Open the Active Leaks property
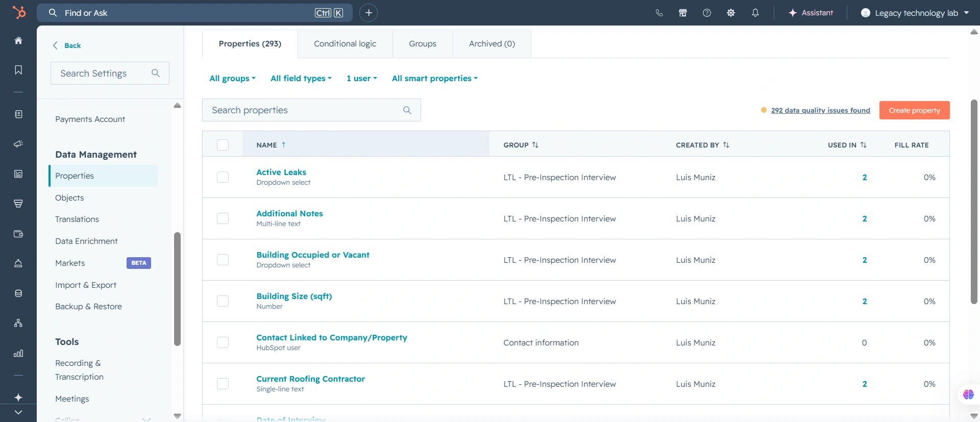Screen dimensions: 980x422 click(281, 172)
